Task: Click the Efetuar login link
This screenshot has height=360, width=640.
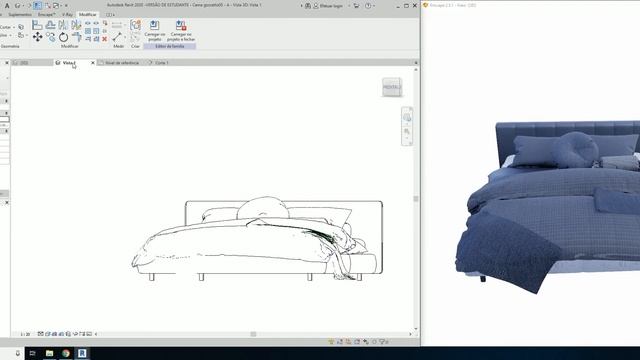Action: coord(331,6)
